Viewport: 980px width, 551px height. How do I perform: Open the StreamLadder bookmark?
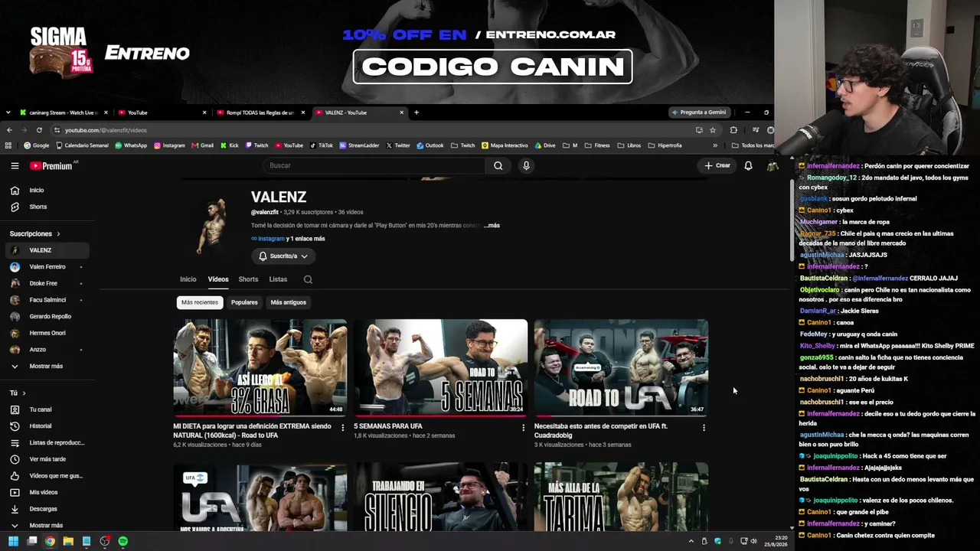click(359, 145)
